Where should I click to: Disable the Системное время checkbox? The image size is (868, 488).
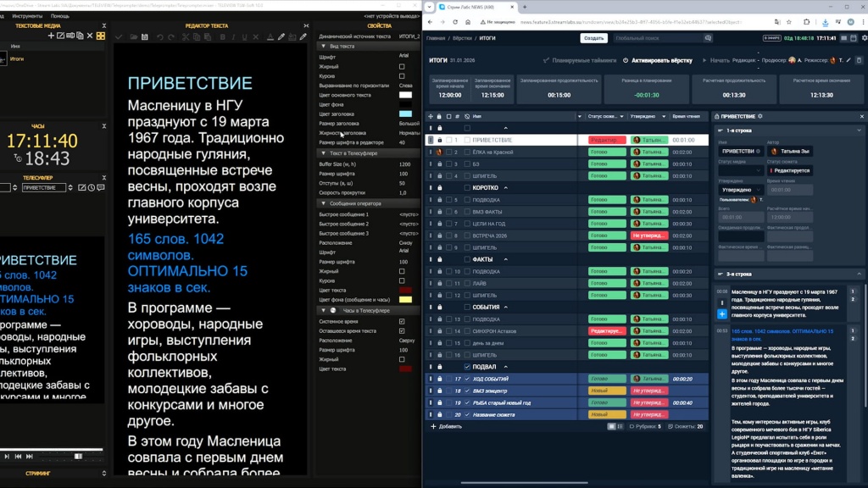402,321
